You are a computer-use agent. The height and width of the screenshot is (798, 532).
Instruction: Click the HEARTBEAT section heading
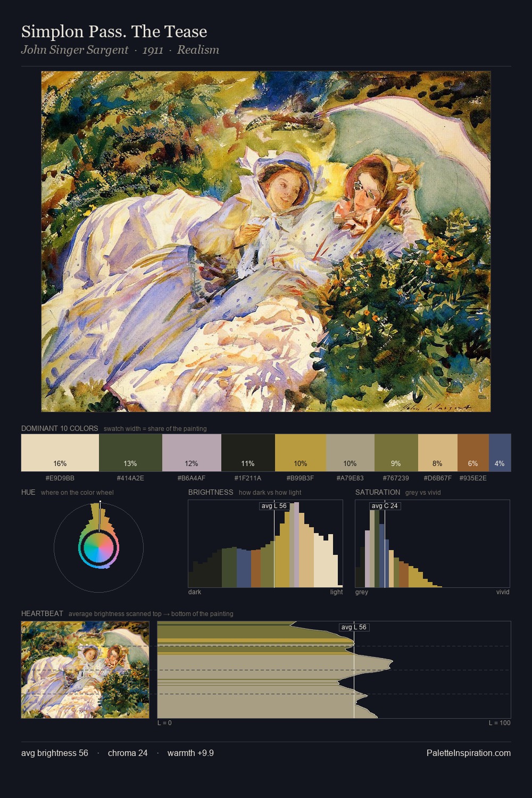(42, 613)
